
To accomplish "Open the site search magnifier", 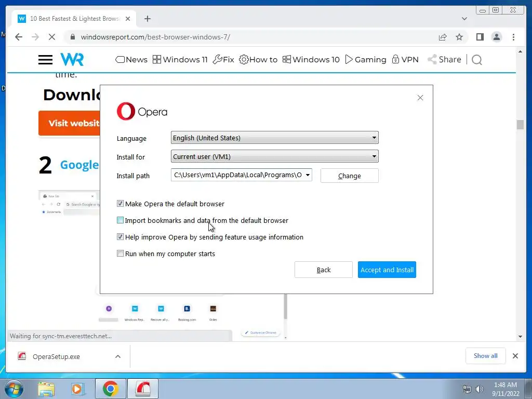I will (477, 60).
